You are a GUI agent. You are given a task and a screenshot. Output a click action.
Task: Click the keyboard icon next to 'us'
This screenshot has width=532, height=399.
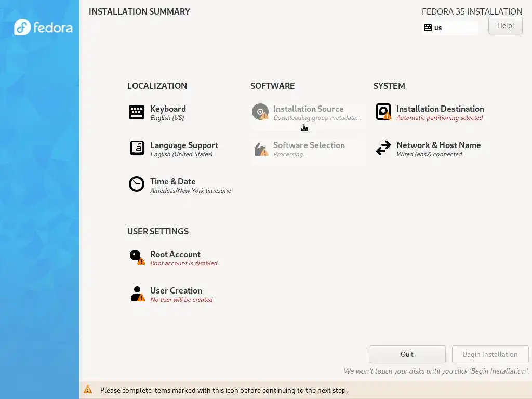[x=428, y=28]
